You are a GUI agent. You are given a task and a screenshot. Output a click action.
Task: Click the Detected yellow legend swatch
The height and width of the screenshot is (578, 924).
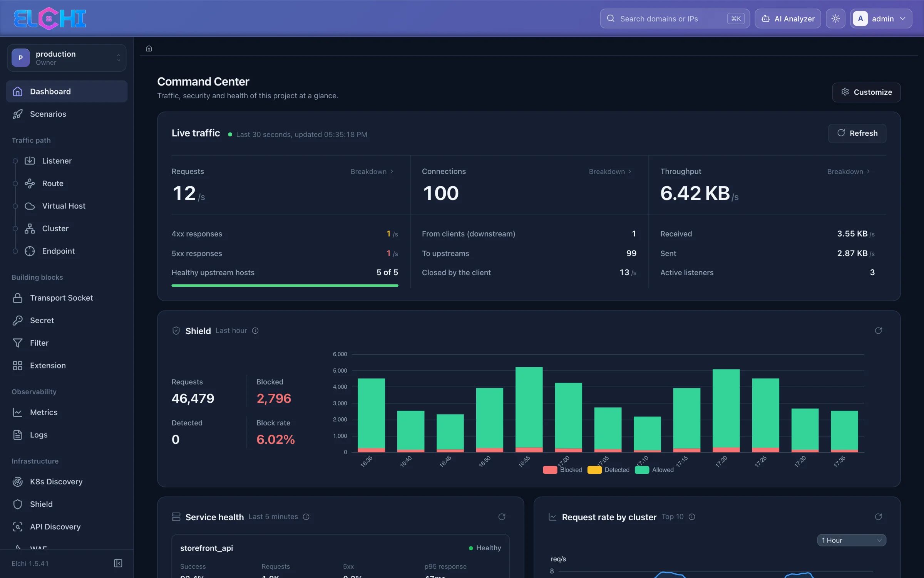click(594, 470)
